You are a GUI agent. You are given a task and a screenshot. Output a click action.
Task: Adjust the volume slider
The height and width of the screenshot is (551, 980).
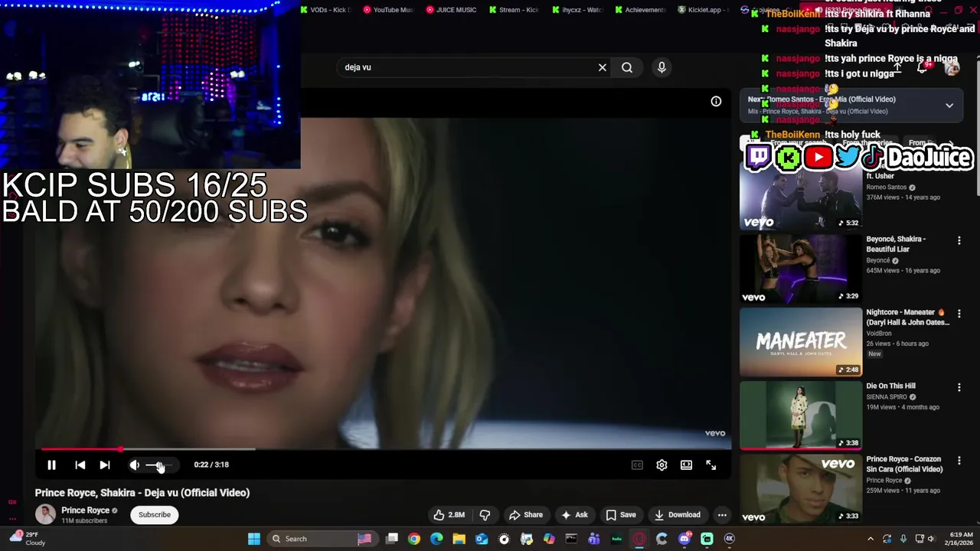click(160, 465)
